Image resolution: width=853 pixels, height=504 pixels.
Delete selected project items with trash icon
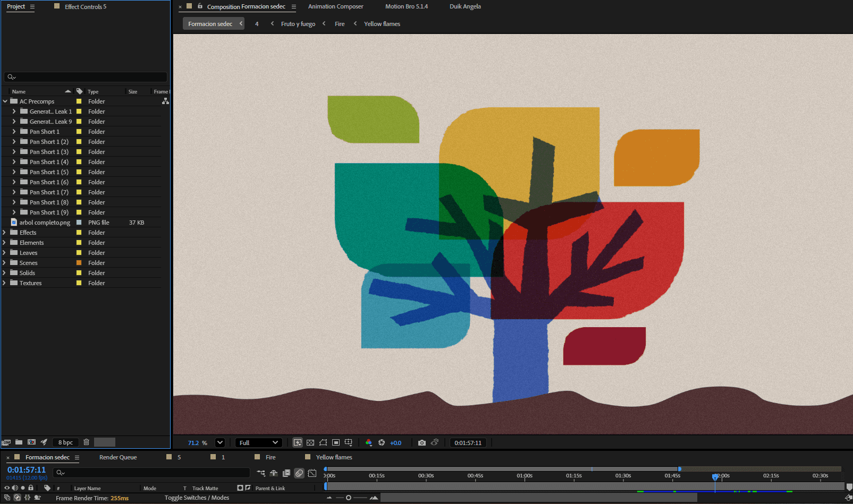point(86,442)
